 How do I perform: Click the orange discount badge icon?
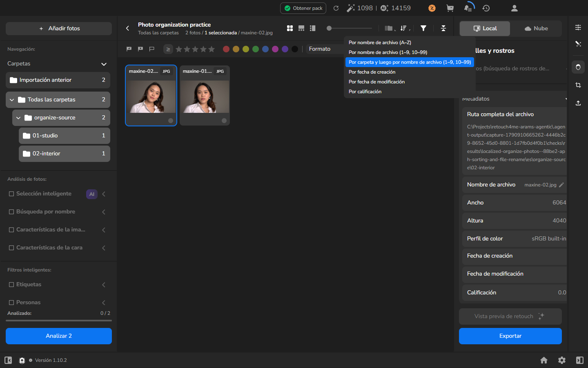point(432,8)
